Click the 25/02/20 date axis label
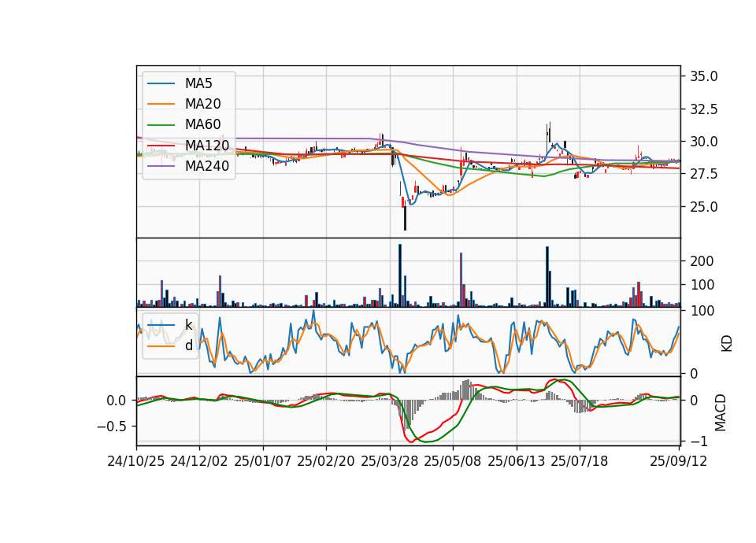 pos(326,461)
